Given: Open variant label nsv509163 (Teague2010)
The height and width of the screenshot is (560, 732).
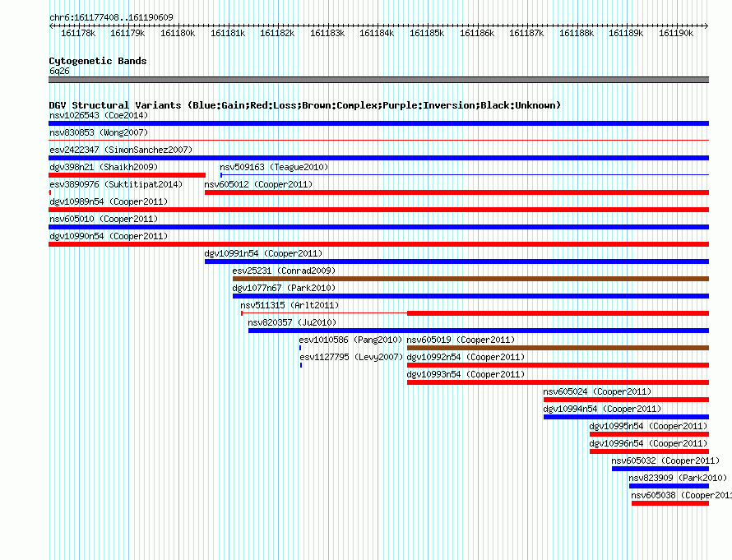Looking at the screenshot, I should coord(274,167).
